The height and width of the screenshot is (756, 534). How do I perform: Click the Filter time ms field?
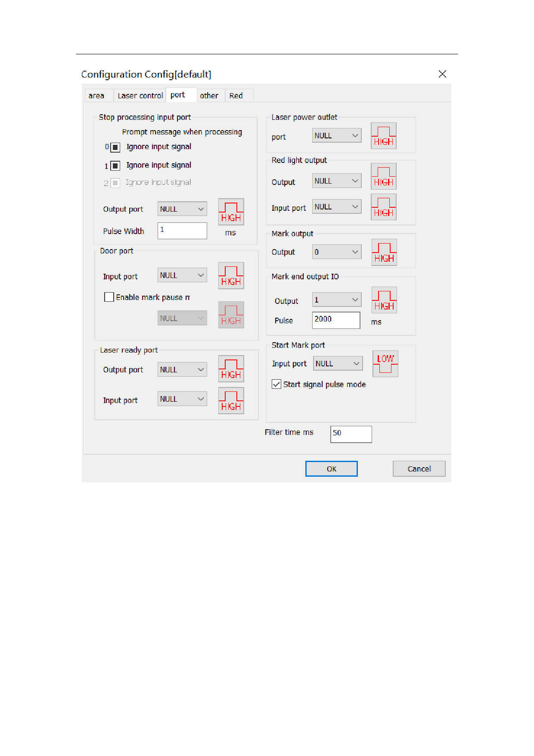(x=351, y=434)
